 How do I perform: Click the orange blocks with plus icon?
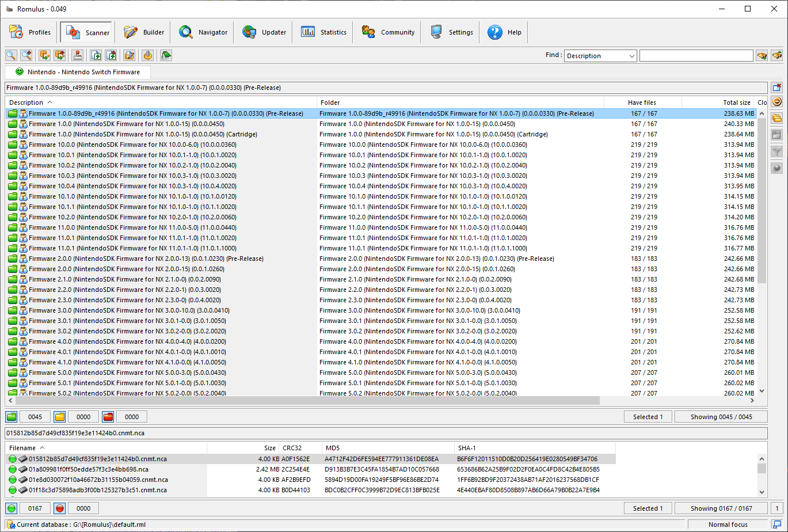(59, 55)
